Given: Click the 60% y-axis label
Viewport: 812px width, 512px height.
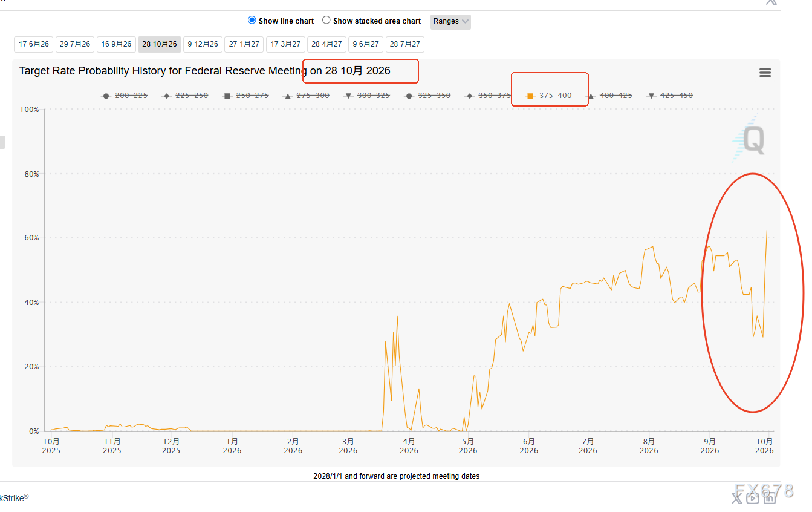Looking at the screenshot, I should click(x=31, y=238).
